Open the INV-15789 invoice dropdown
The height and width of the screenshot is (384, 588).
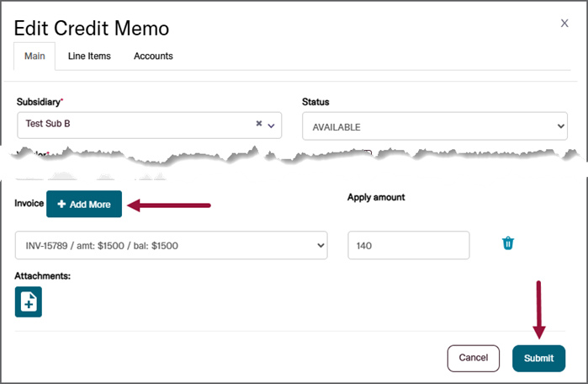coord(171,245)
